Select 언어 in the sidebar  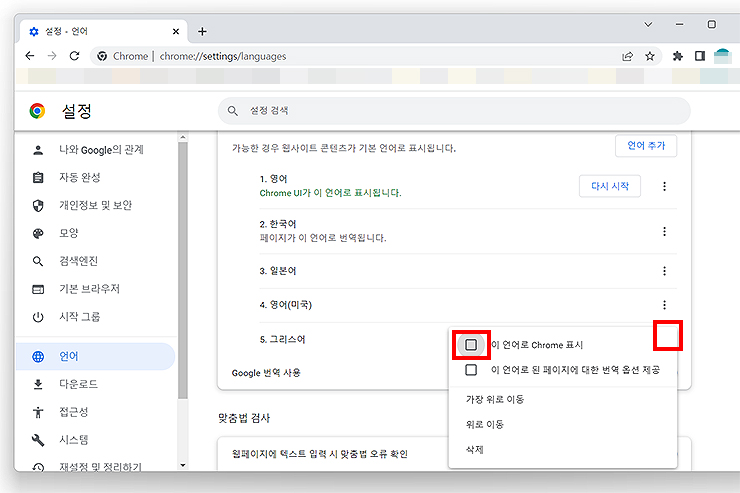96,356
